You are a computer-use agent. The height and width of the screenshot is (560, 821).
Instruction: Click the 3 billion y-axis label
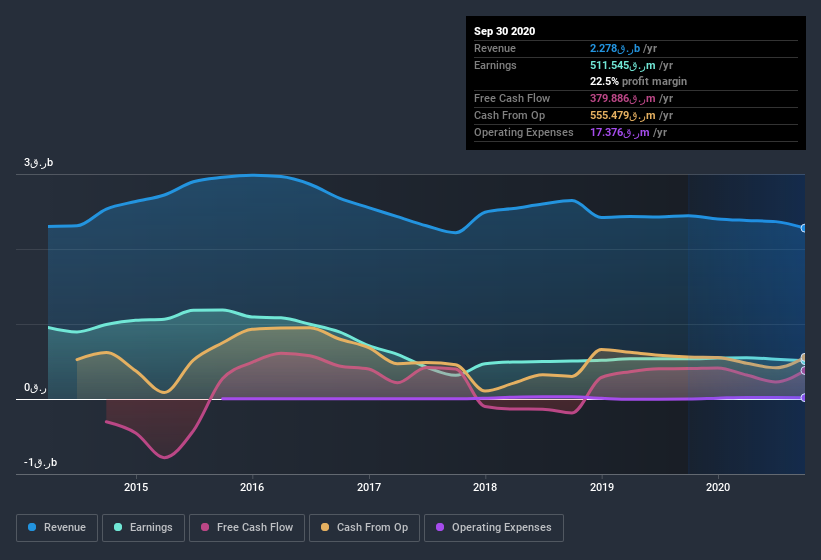[x=38, y=163]
